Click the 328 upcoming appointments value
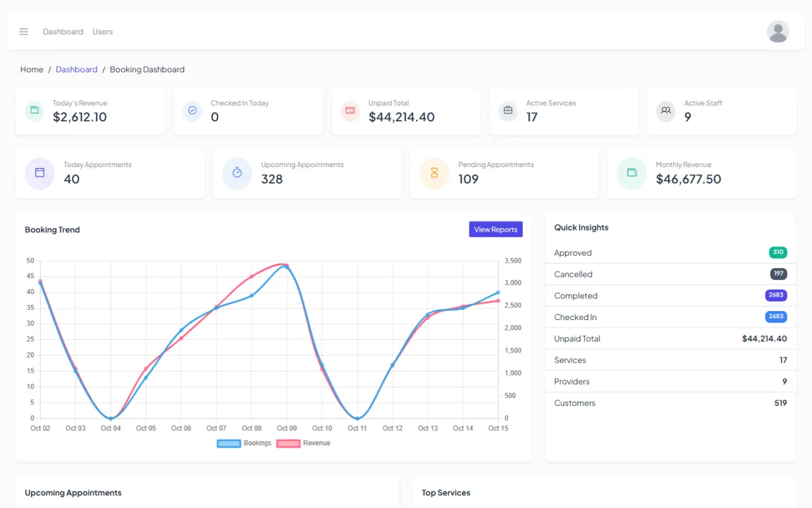This screenshot has height=508, width=812. coord(272,179)
